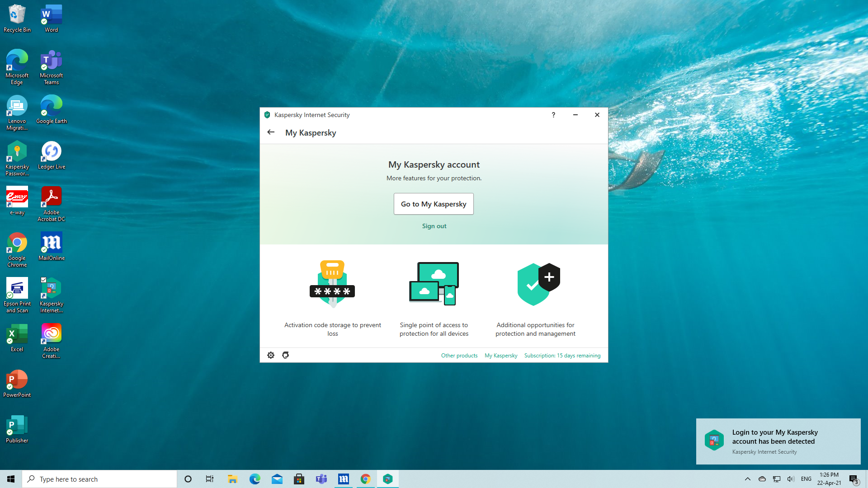Screen dimensions: 868x488
Task: Sign out of My Kaspersky account
Action: click(x=434, y=226)
